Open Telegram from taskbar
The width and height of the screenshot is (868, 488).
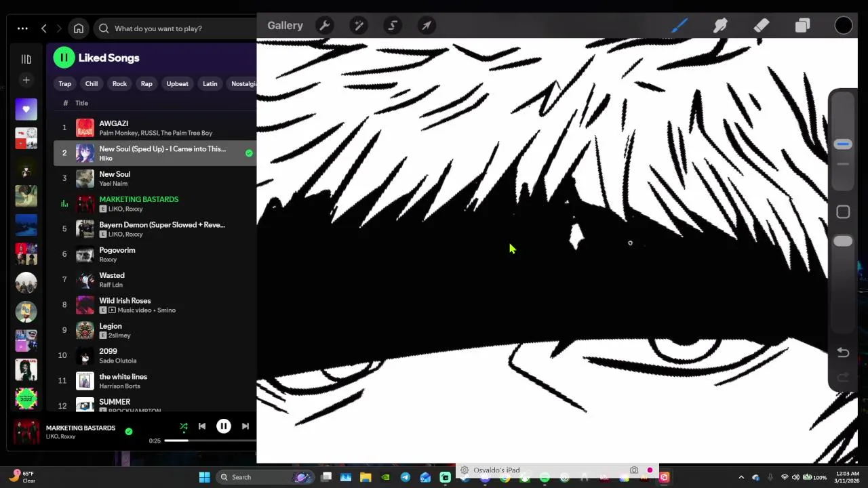coord(406,477)
